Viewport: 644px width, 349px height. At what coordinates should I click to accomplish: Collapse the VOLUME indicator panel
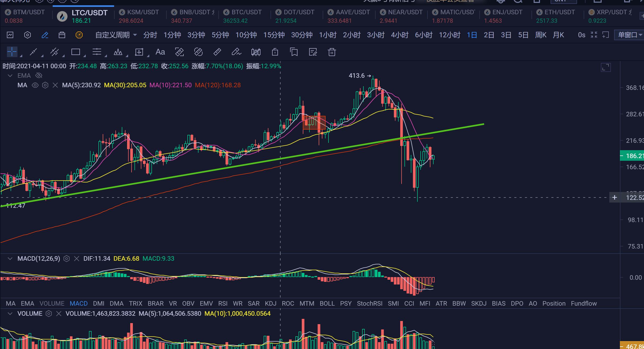[10, 314]
